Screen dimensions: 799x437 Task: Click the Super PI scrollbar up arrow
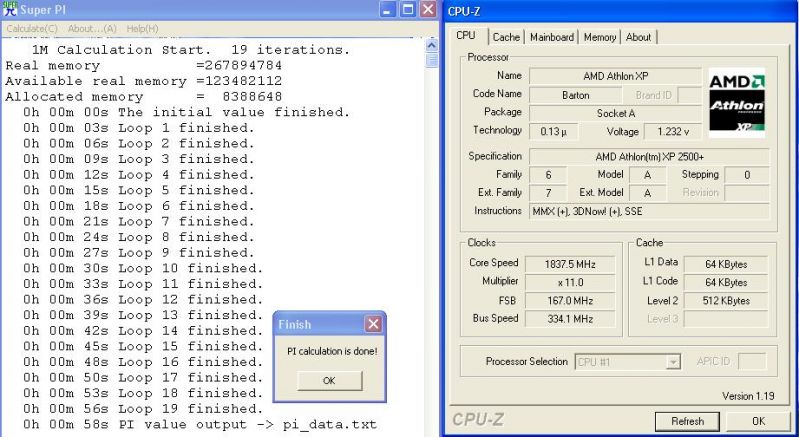click(x=431, y=45)
